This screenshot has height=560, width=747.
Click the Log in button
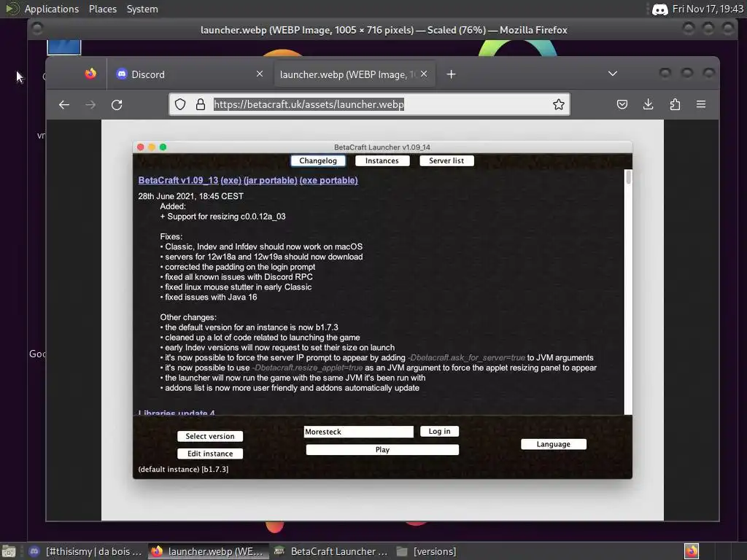439,432
